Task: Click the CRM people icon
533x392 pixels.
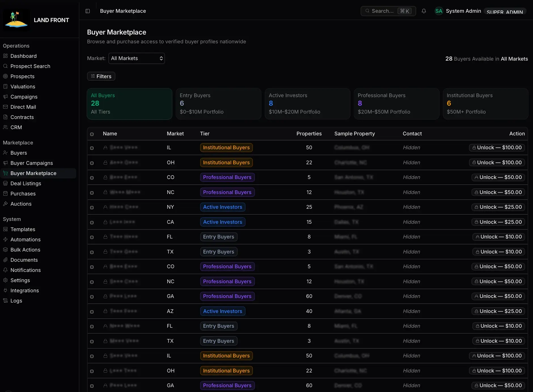Action: click(5, 127)
